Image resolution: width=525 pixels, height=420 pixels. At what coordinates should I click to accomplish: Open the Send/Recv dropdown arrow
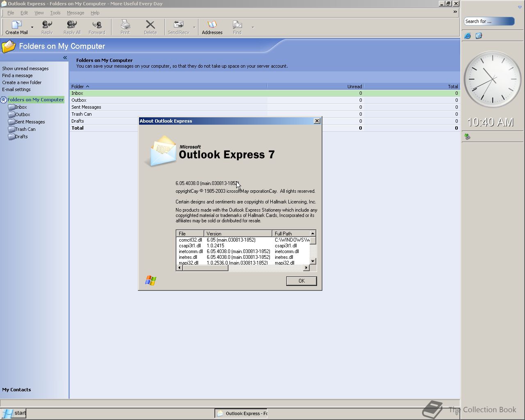pos(194,27)
